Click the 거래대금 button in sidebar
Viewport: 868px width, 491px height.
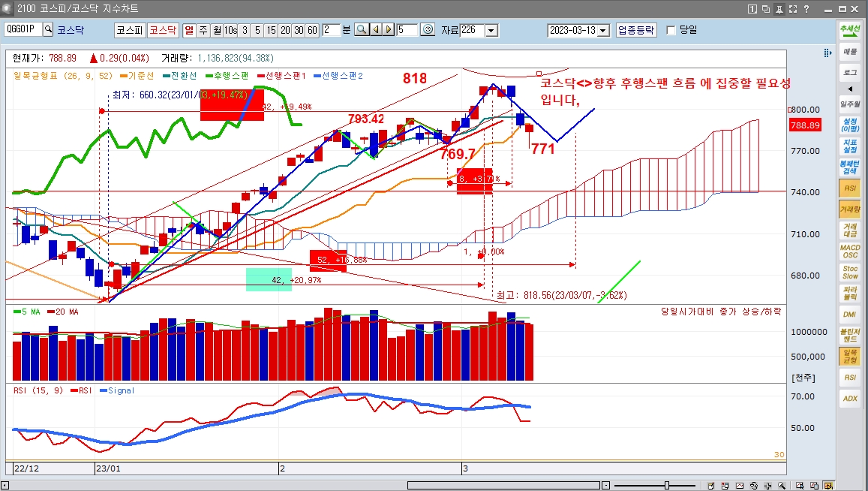(x=850, y=230)
